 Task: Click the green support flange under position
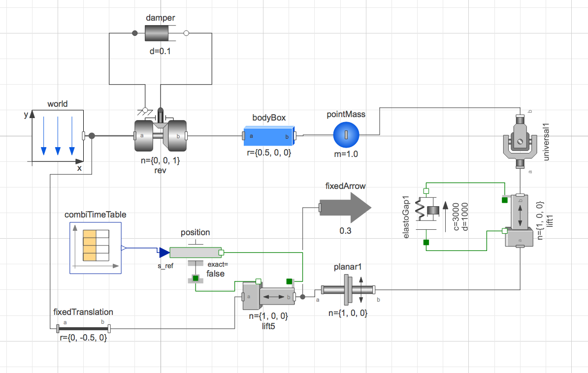(196, 278)
